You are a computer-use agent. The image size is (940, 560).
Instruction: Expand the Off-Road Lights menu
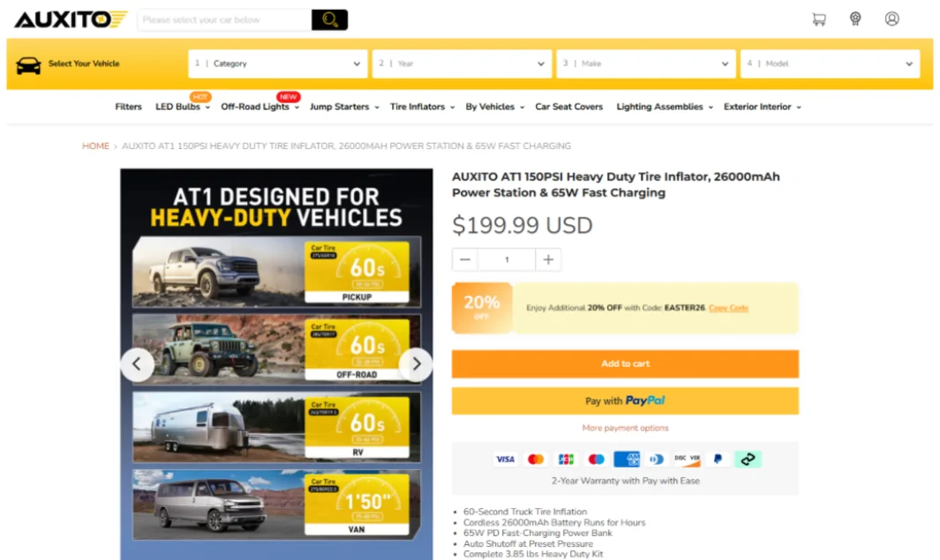259,107
